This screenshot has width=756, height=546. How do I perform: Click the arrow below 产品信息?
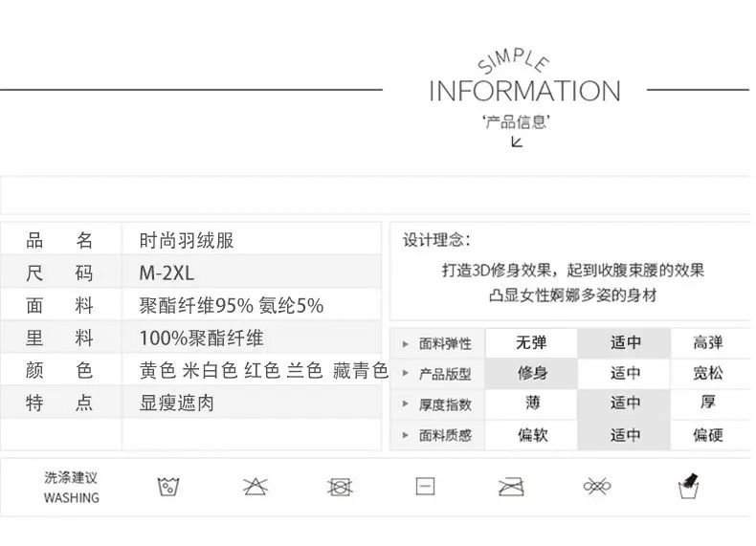517,142
